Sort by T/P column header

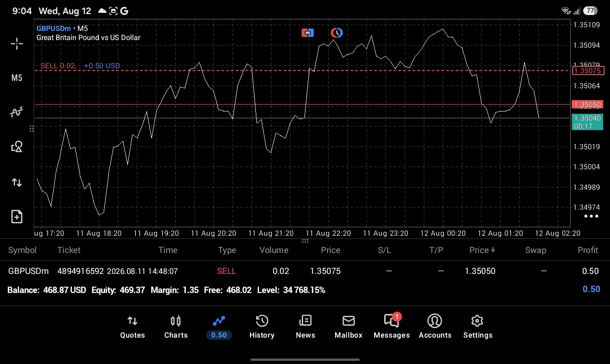436,250
